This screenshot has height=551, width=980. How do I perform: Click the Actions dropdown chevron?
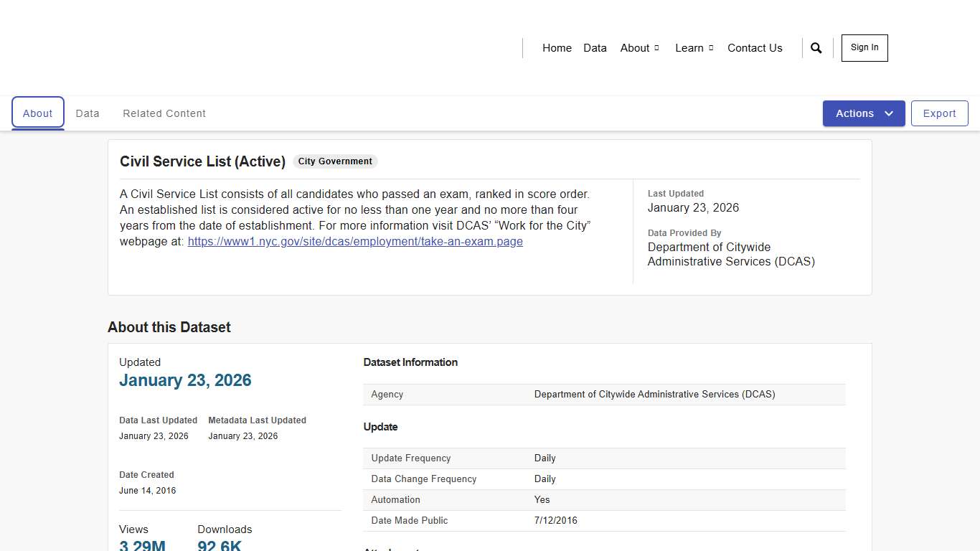click(888, 113)
